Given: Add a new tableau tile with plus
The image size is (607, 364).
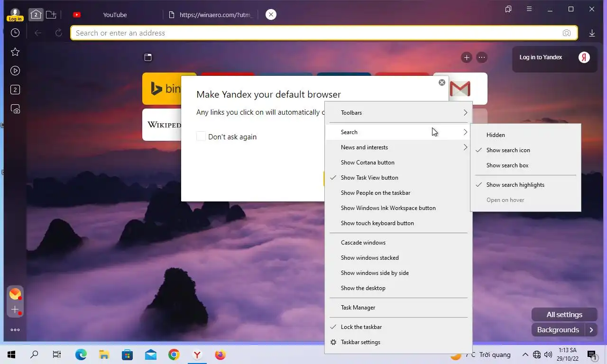Looking at the screenshot, I should (x=467, y=57).
